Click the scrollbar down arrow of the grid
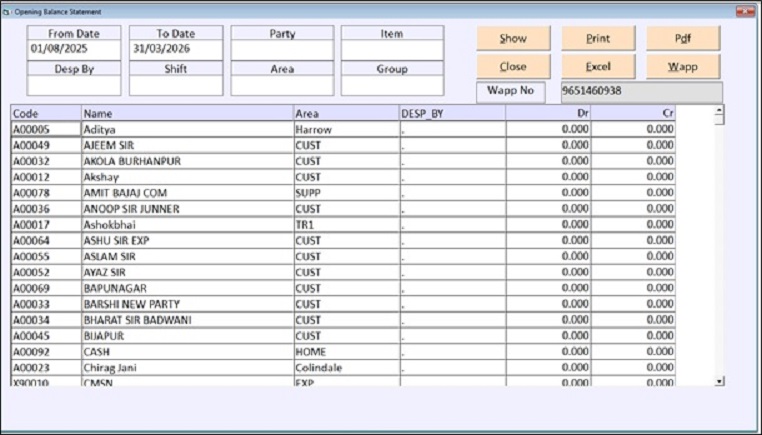Image resolution: width=762 pixels, height=435 pixels. [x=719, y=381]
